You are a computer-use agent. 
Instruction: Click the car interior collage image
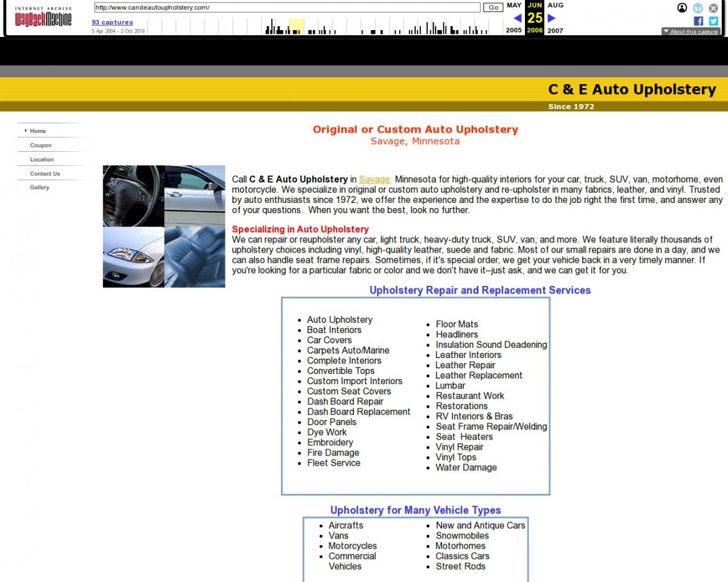point(164,227)
